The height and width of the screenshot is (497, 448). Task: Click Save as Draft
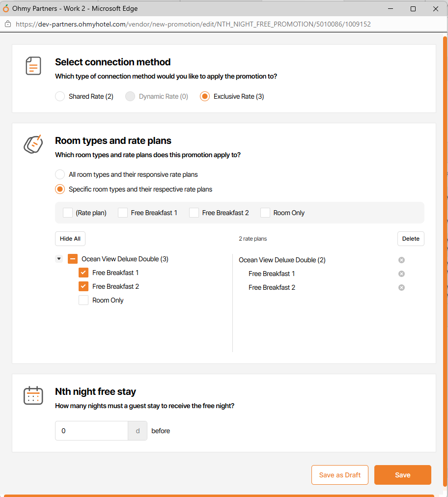[x=340, y=475]
